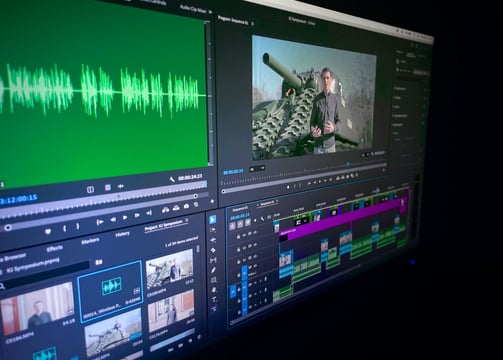503x360 pixels.
Task: Switch to History tab
Action: tap(122, 235)
